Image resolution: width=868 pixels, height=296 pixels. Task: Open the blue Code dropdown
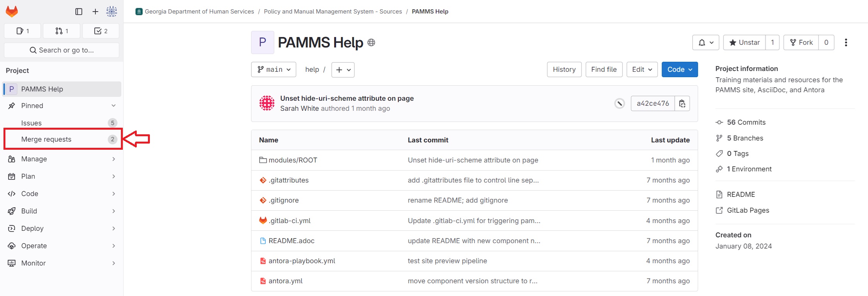point(680,69)
